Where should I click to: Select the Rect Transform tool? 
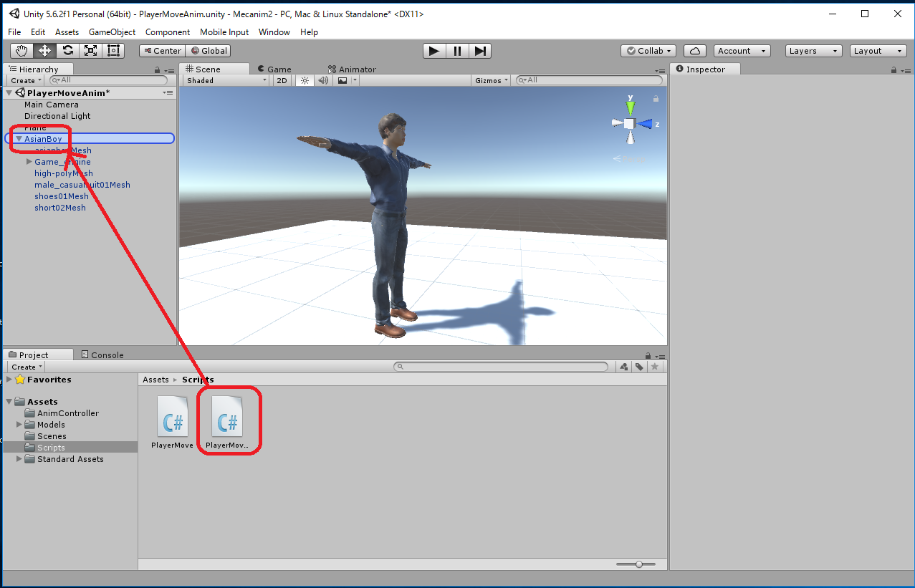pyautogui.click(x=113, y=50)
